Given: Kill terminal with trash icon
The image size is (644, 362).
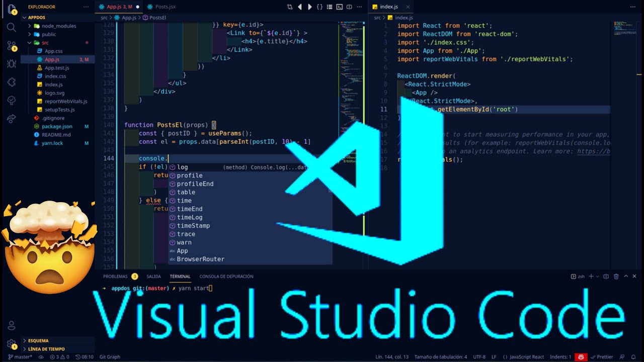Looking at the screenshot, I should (616, 277).
